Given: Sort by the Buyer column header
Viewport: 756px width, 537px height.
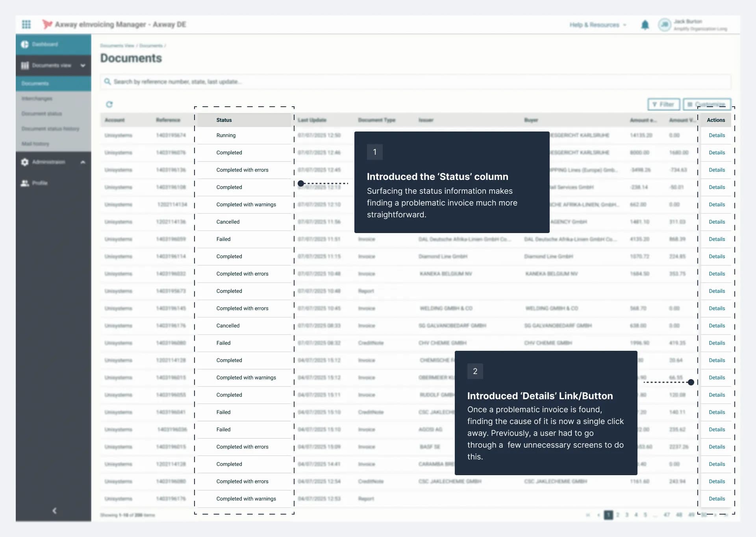Looking at the screenshot, I should (531, 120).
